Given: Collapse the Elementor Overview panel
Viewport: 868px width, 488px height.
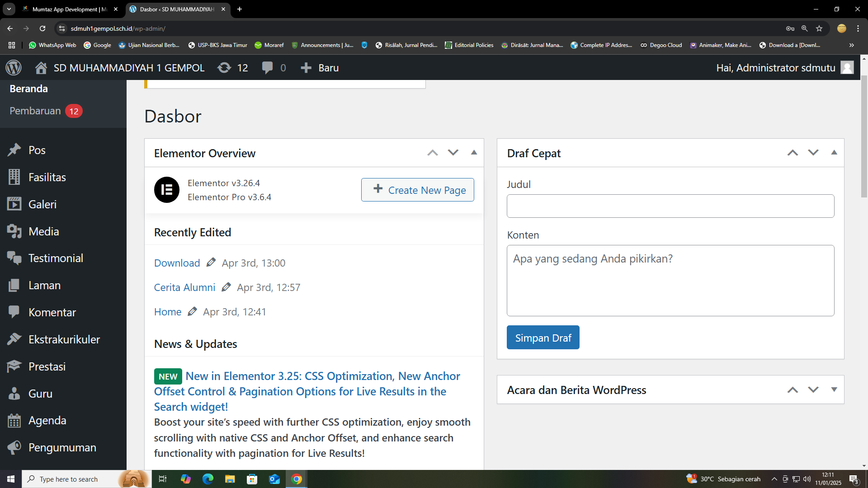Looking at the screenshot, I should coord(474,153).
